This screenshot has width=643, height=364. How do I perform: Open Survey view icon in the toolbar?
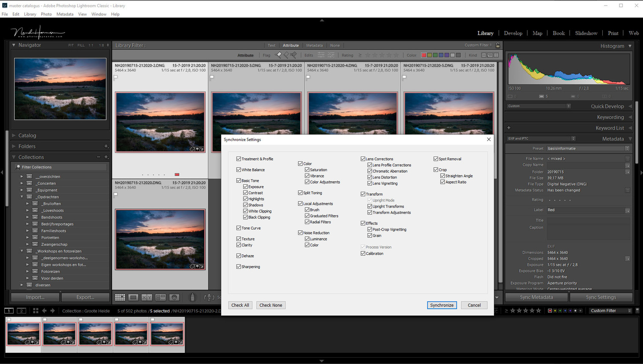pyautogui.click(x=160, y=297)
